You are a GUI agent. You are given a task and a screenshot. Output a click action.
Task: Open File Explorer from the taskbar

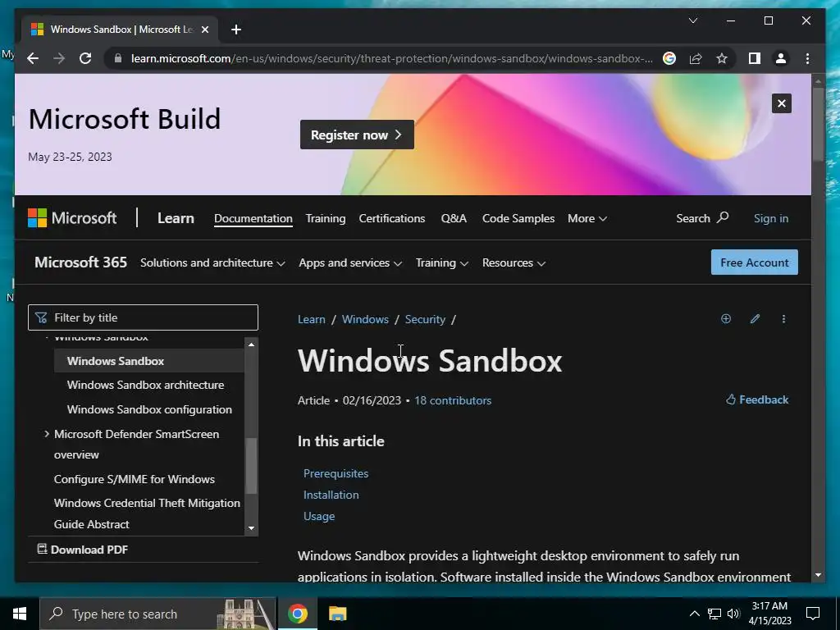[337, 614]
